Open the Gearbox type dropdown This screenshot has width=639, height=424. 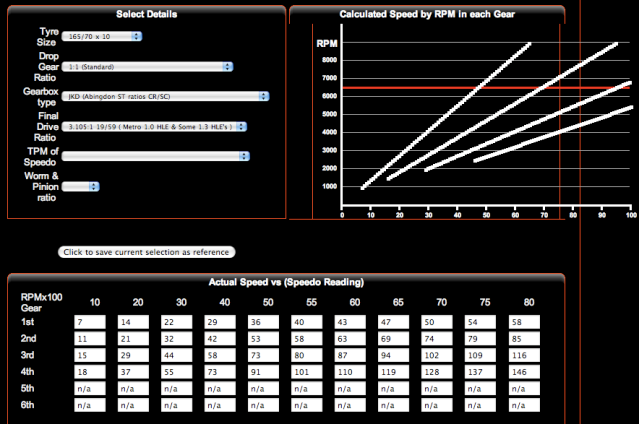coord(165,97)
